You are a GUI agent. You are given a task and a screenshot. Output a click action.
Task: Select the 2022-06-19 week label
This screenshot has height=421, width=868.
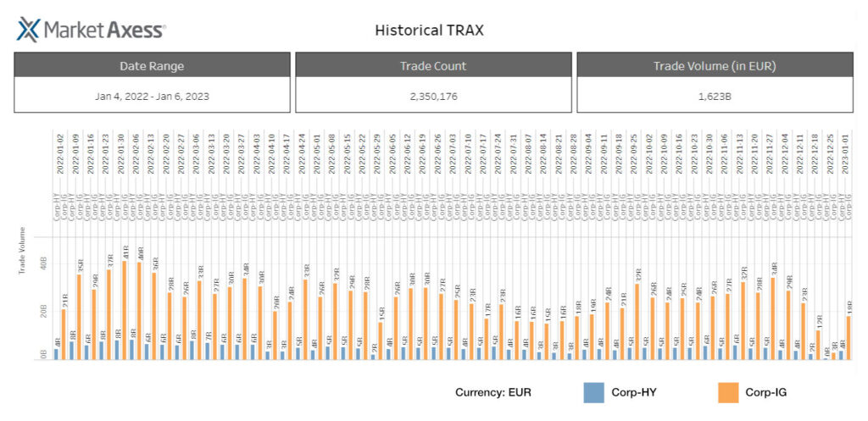point(423,153)
